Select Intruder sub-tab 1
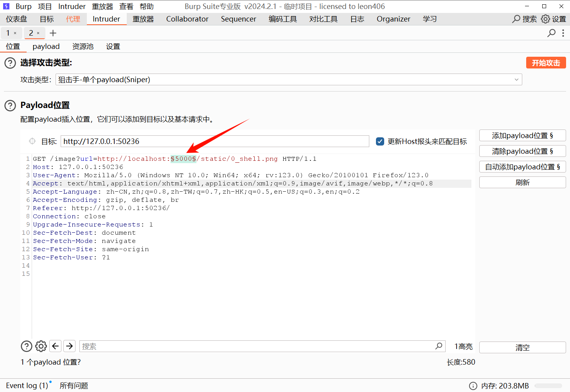570x392 pixels. [x=8, y=33]
